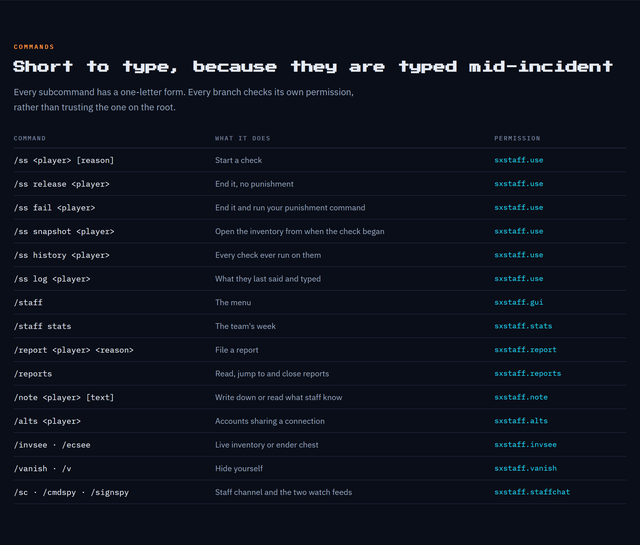
Task: Click 'Every check ever run on them'
Action: pyautogui.click(x=268, y=255)
